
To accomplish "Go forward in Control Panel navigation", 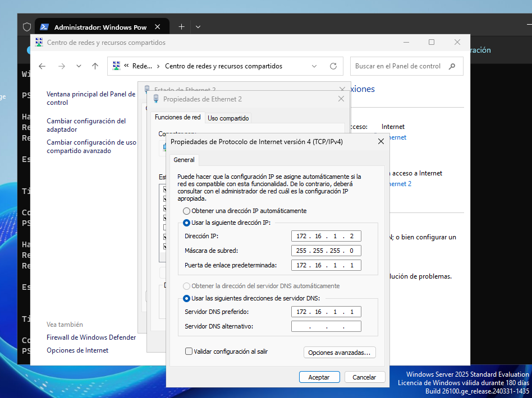I will point(61,66).
